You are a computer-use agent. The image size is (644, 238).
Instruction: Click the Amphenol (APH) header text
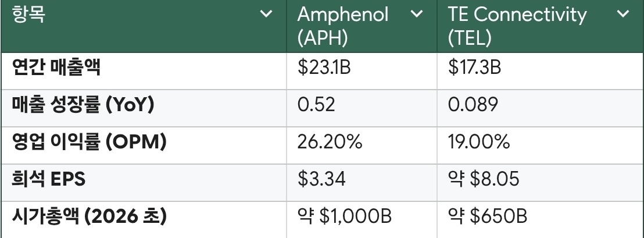click(343, 26)
